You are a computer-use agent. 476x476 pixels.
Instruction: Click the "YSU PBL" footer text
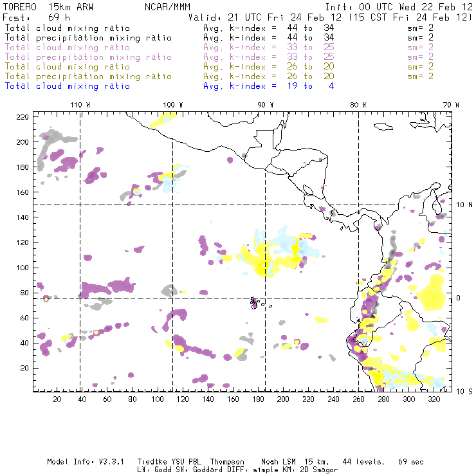pyautogui.click(x=186, y=462)
